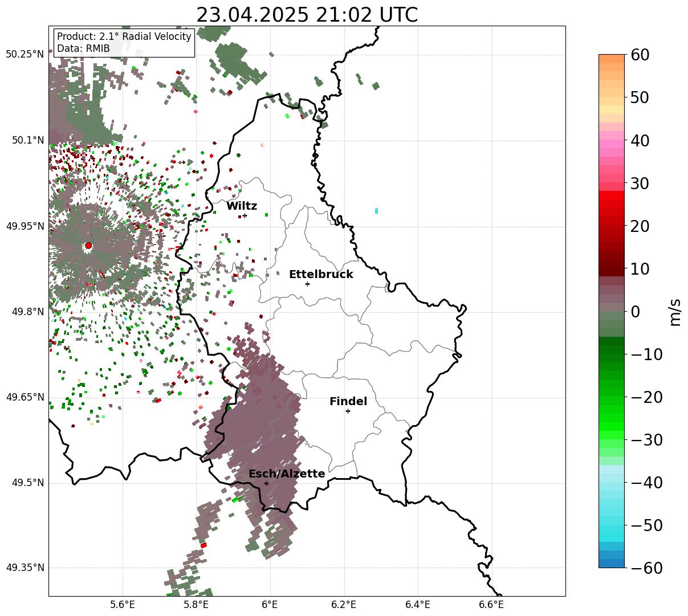This screenshot has width=688, height=616.
Task: Click the bright red colorbar segment near 25
Action: tap(612, 195)
